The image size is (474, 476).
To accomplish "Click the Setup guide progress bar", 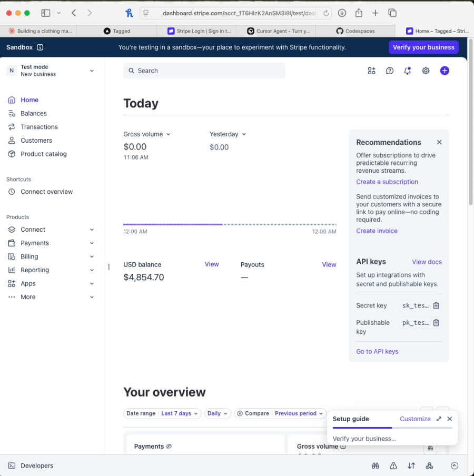I will 392,428.
